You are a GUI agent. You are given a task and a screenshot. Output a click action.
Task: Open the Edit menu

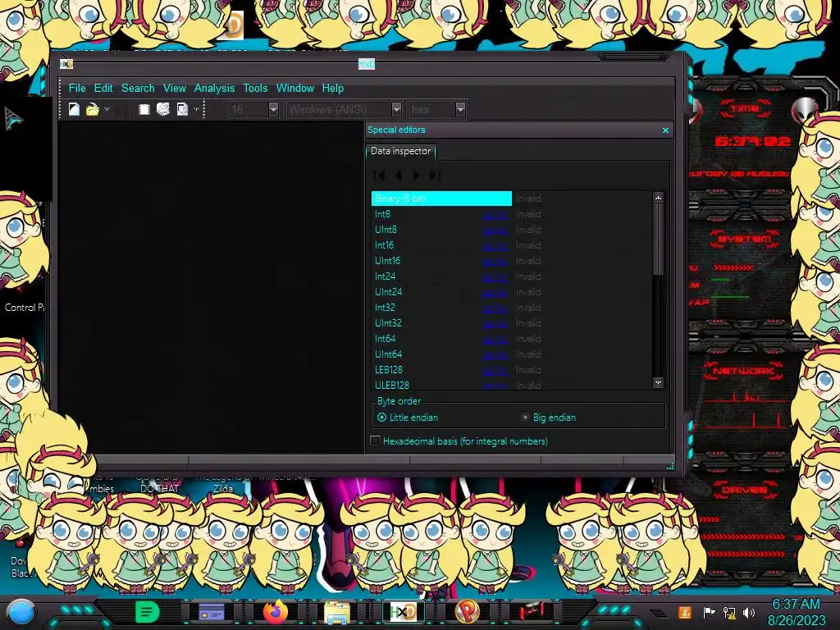click(103, 88)
